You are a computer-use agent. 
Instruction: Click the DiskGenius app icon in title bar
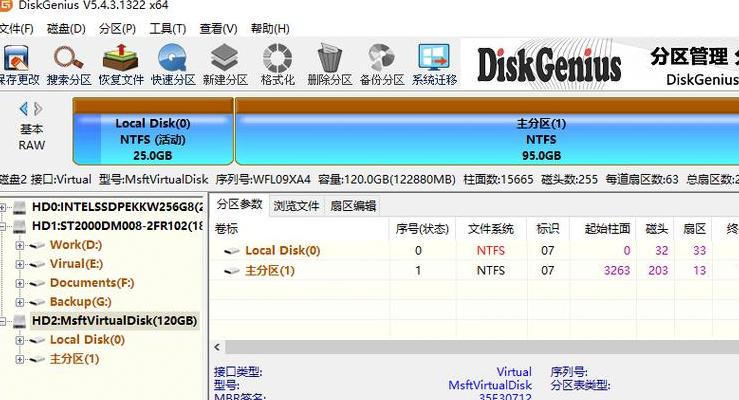pyautogui.click(x=5, y=5)
